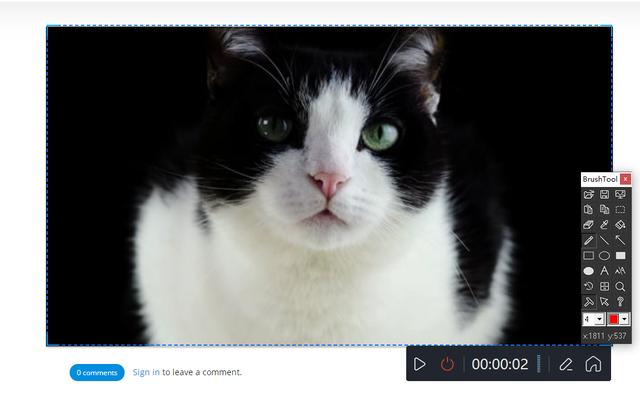Open the brush size dropdown
The image size is (640, 410).
(599, 319)
